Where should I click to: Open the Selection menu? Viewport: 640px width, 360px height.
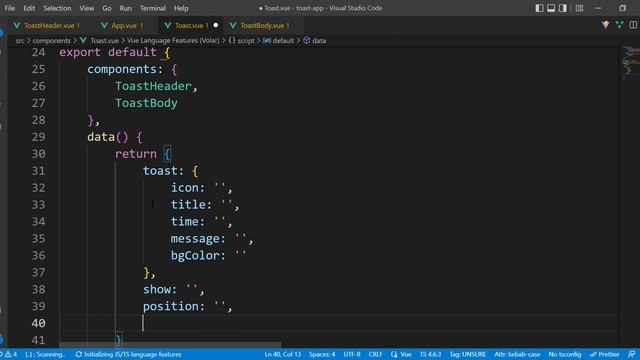(x=57, y=8)
